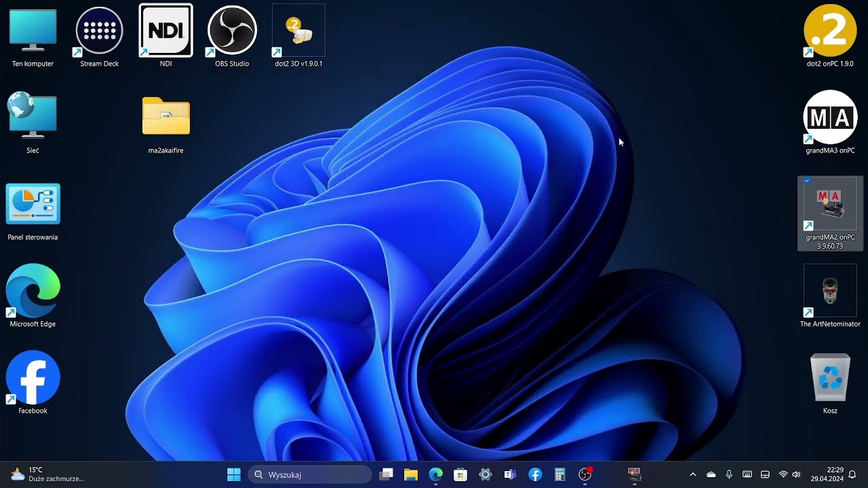Open Microsoft Store from the taskbar
This screenshot has height=488, width=868.
click(460, 474)
